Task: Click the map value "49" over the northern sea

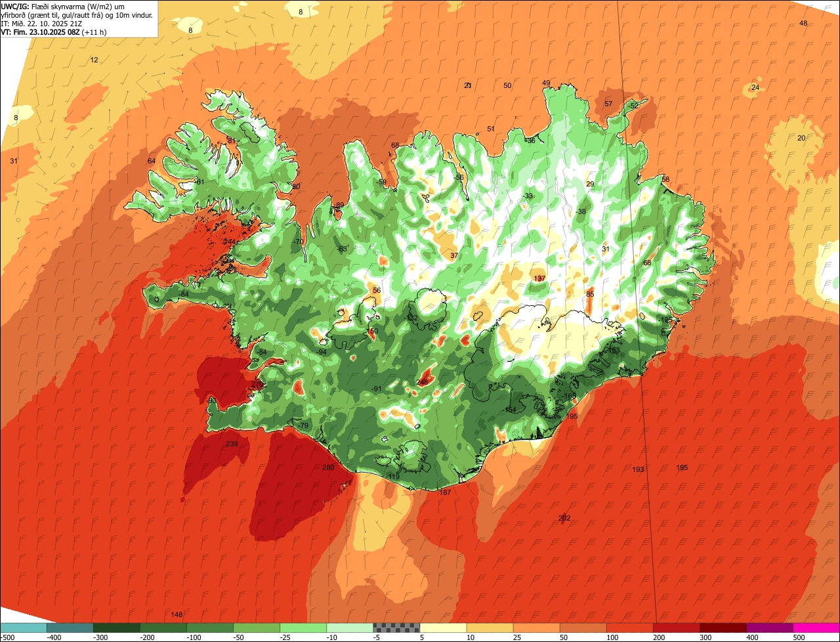Action: [546, 83]
